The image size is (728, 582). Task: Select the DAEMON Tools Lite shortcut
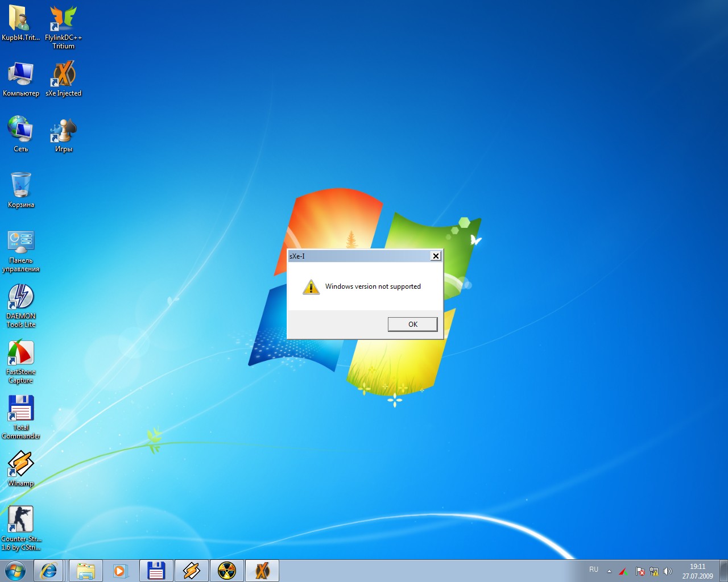20,306
